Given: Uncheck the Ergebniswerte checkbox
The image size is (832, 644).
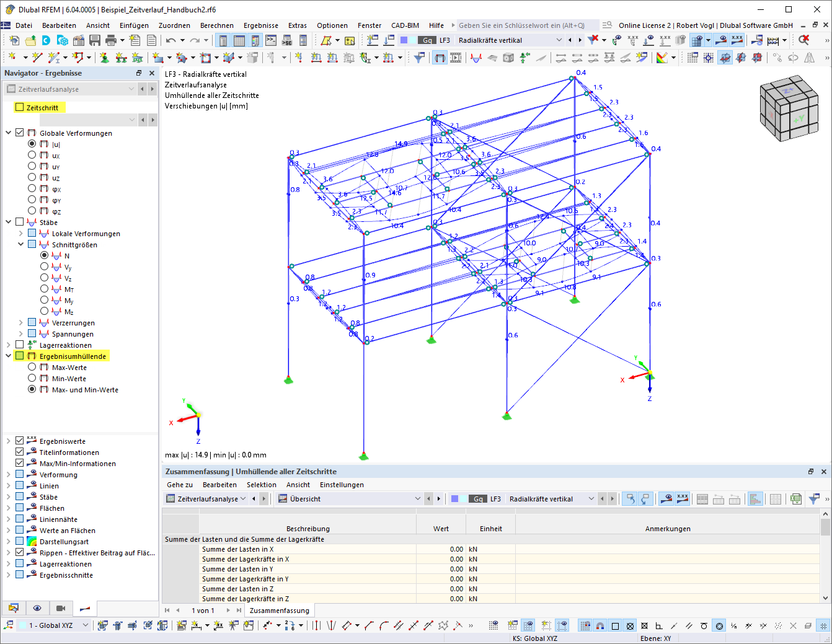Looking at the screenshot, I should pyautogui.click(x=19, y=441).
